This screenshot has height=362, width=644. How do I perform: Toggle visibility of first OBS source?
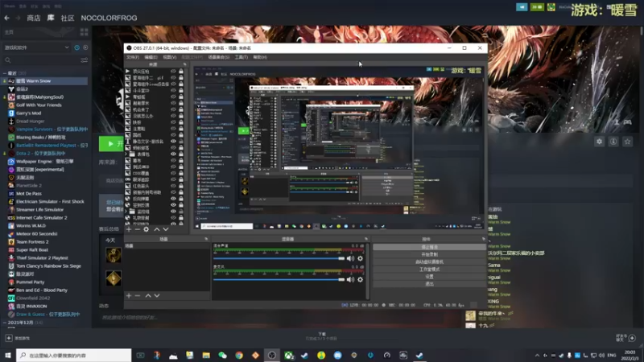point(173,72)
